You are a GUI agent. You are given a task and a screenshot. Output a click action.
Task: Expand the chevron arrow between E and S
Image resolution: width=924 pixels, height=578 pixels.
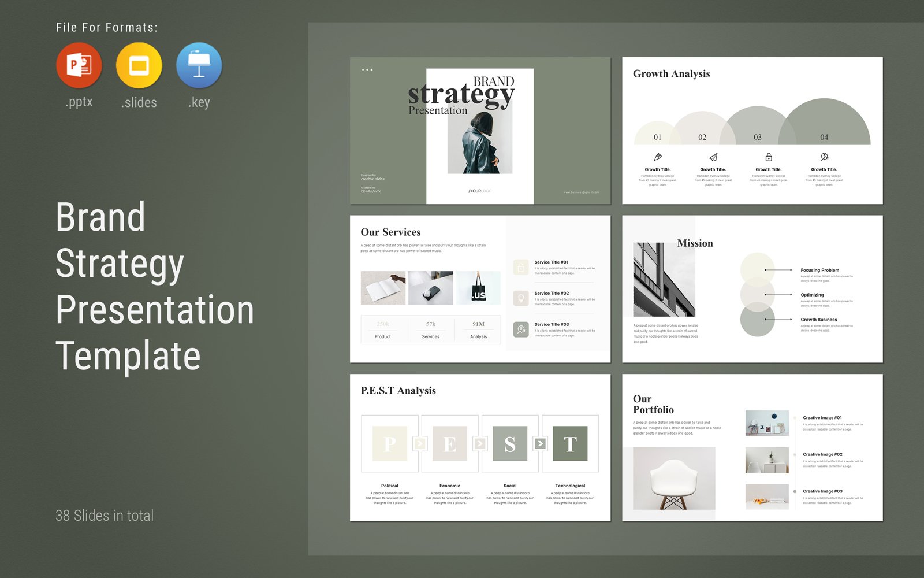tap(479, 442)
